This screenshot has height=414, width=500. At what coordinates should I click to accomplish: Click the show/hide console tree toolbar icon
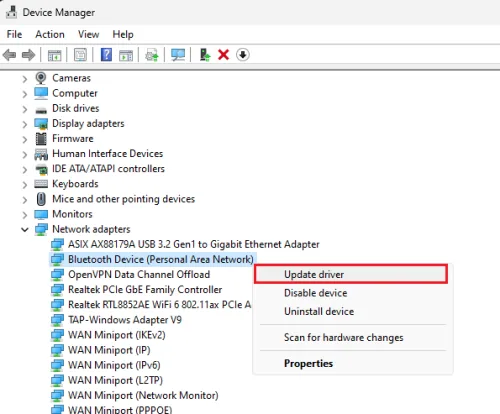point(54,55)
